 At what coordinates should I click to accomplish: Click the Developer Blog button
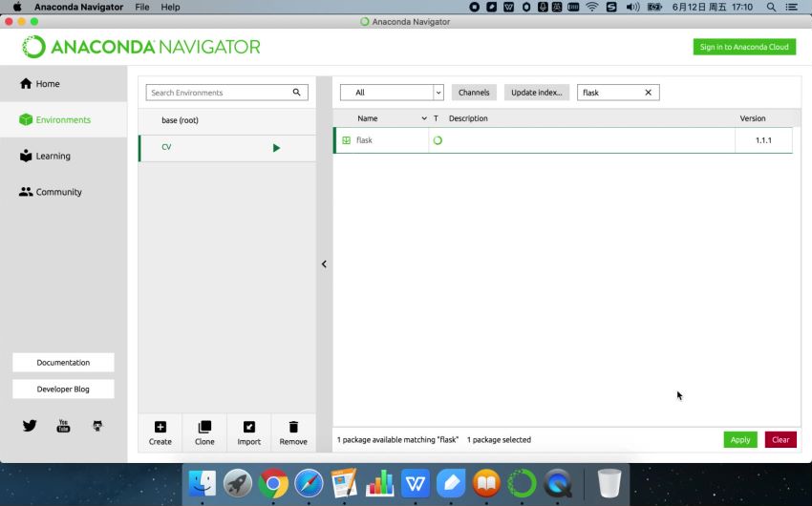(x=63, y=390)
